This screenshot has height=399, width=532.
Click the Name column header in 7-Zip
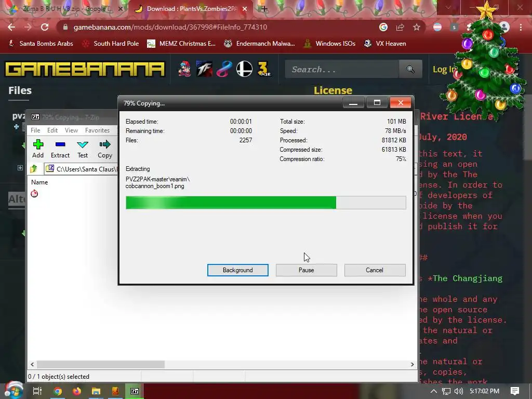39,182
